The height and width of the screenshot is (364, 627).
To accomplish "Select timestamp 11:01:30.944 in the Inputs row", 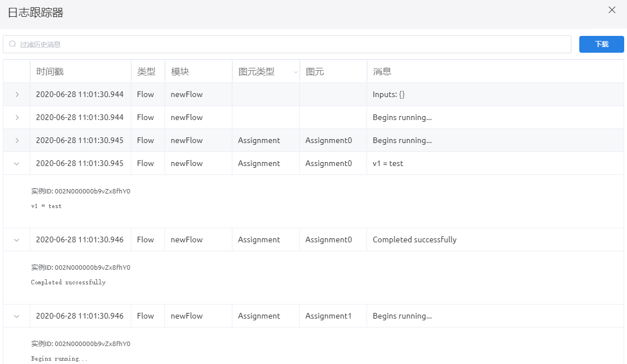I will click(x=80, y=94).
